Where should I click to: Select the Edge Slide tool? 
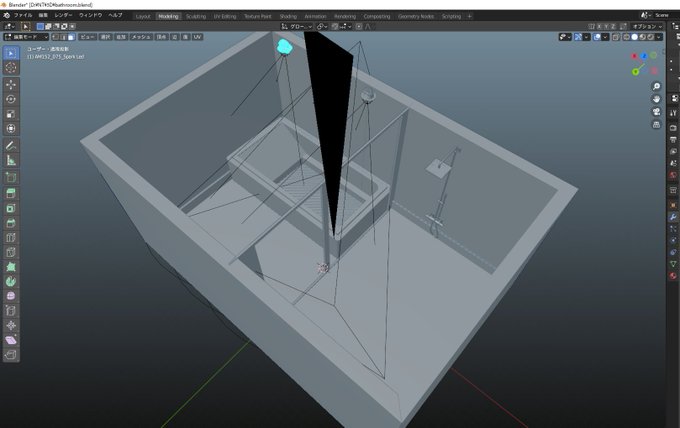(11, 311)
